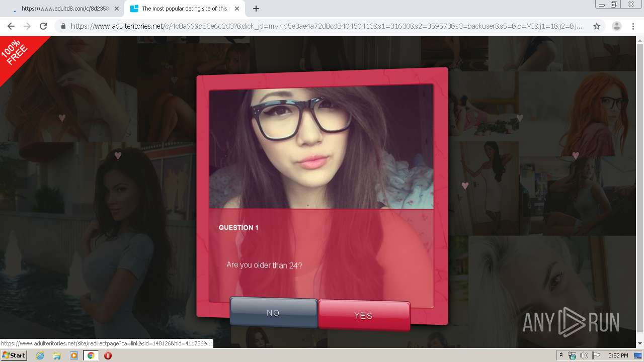Viewport: 644px width, 362px height.
Task: Select 'The most popular dating site' tab
Action: pyautogui.click(x=184, y=9)
